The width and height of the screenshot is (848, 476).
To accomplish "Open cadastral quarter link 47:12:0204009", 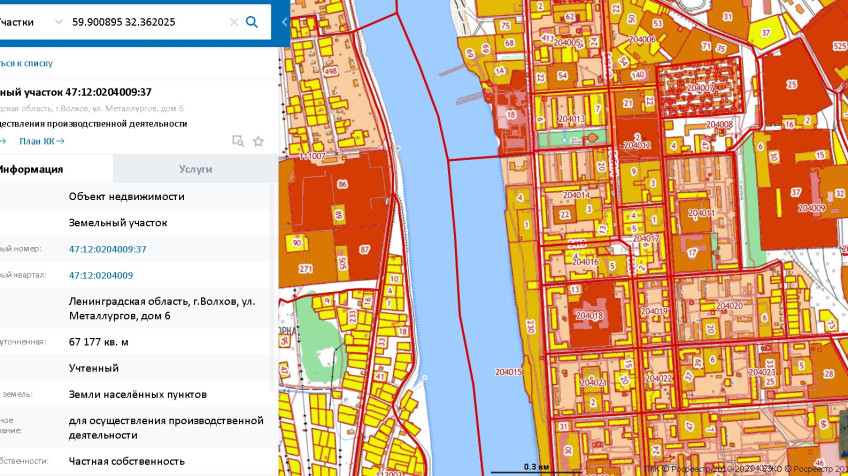I will pyautogui.click(x=101, y=275).
